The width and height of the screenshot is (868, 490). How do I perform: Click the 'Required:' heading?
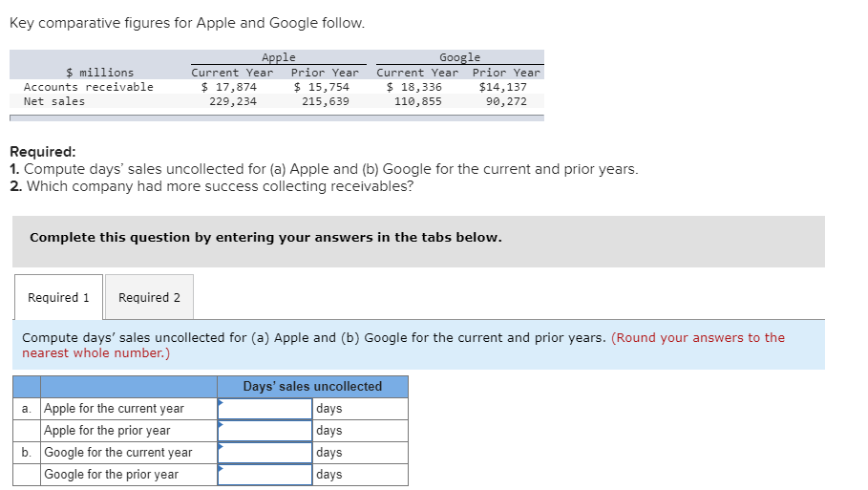tap(43, 152)
